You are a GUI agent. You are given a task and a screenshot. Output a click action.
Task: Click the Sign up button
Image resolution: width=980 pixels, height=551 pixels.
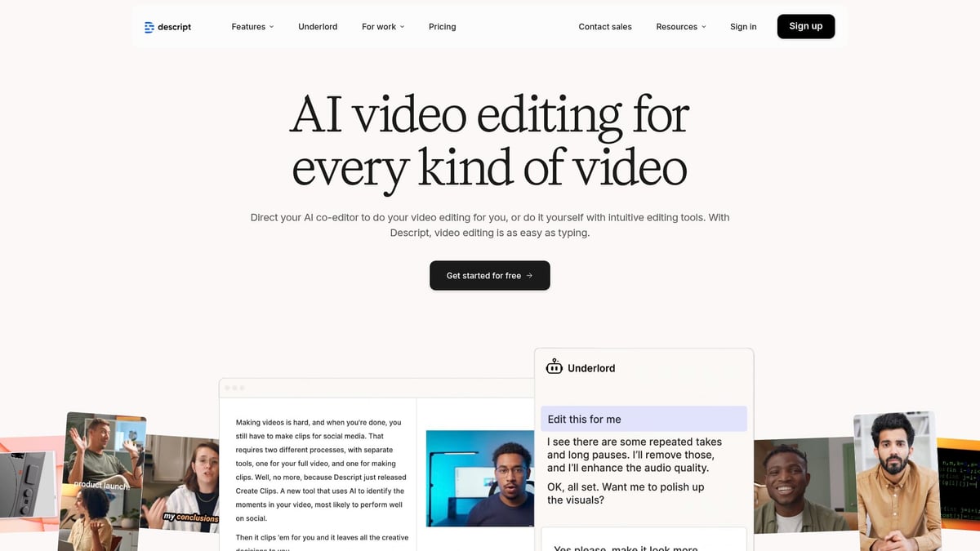[x=805, y=26]
